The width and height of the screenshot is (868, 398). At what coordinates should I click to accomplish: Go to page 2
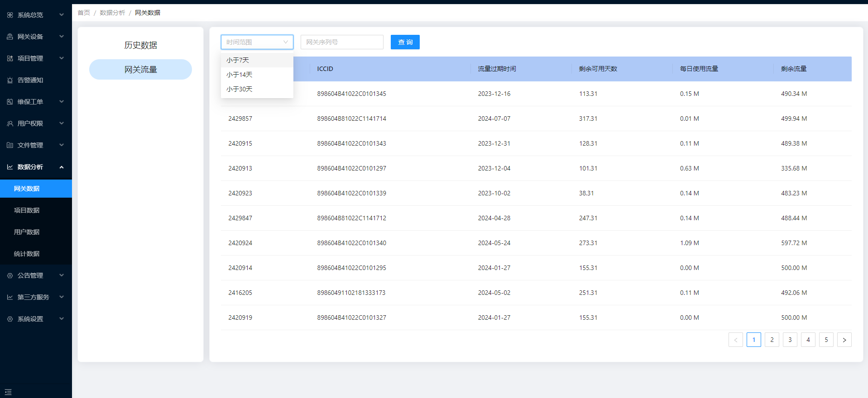tap(772, 340)
